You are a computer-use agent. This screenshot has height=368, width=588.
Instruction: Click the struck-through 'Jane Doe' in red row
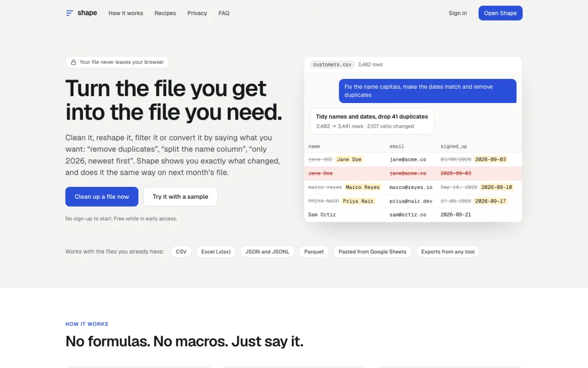pos(320,173)
